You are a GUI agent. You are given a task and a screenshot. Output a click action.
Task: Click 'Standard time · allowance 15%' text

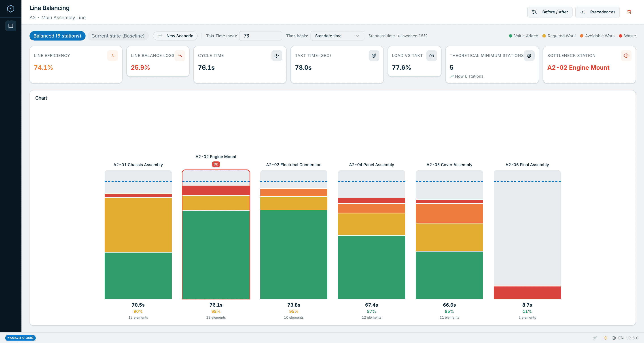[398, 36]
